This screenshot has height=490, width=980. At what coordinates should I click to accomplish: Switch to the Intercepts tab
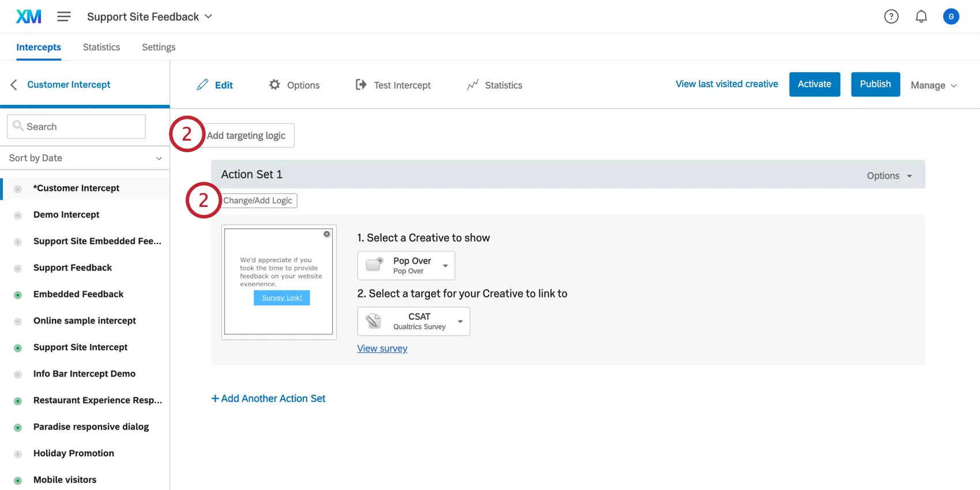click(39, 47)
